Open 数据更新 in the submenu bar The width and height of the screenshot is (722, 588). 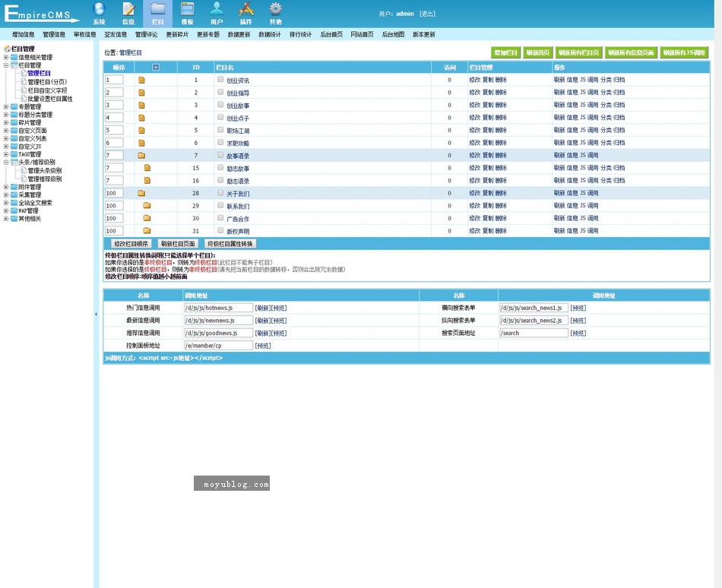pos(239,34)
